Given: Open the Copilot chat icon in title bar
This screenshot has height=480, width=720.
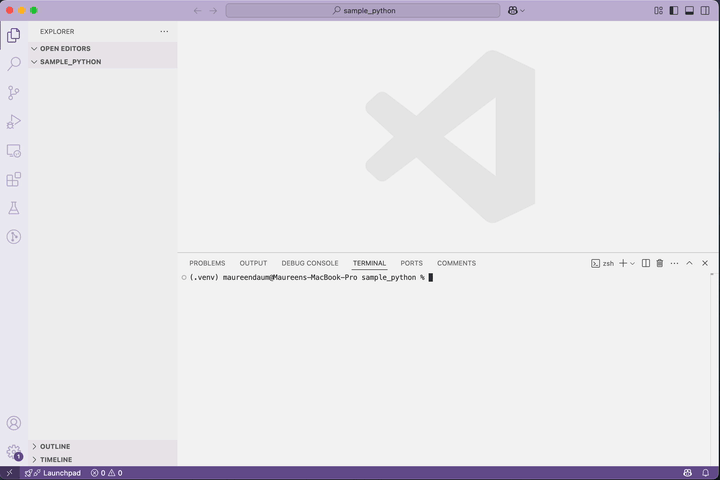Looking at the screenshot, I should tap(512, 11).
